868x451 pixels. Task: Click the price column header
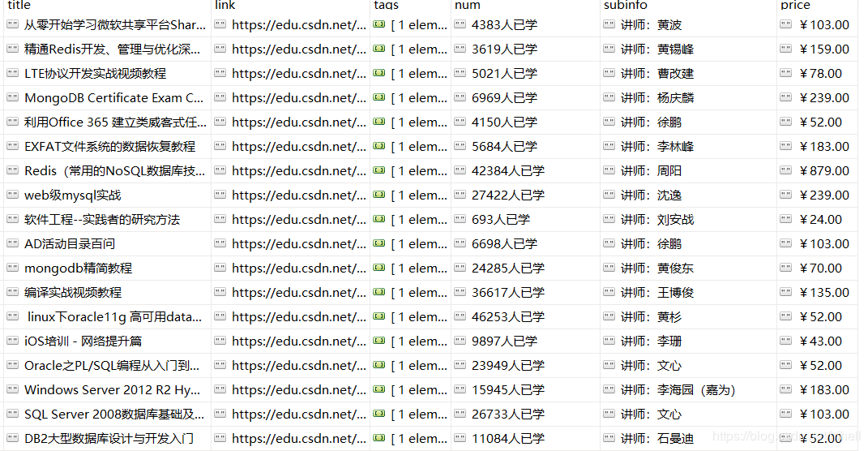[x=819, y=5]
